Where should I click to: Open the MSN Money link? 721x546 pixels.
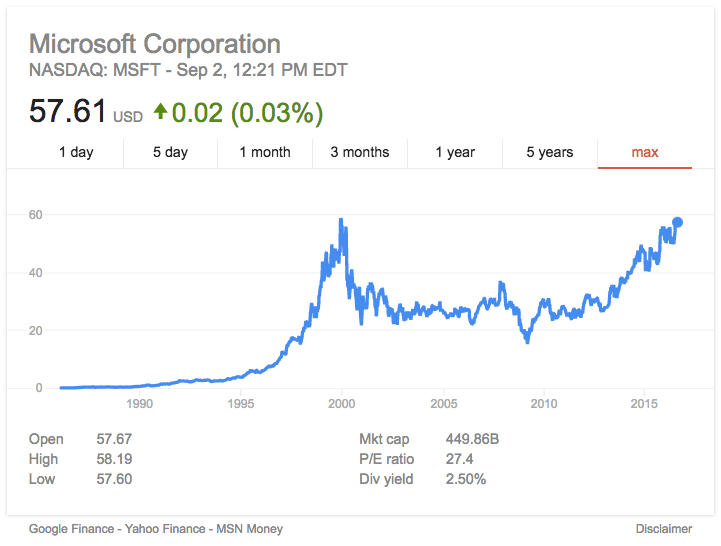click(x=246, y=528)
